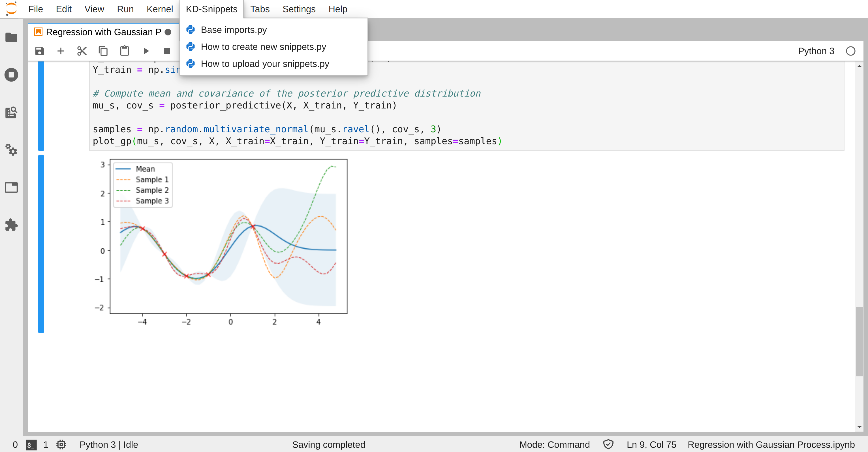Save the notebook with the disk icon

pos(39,51)
